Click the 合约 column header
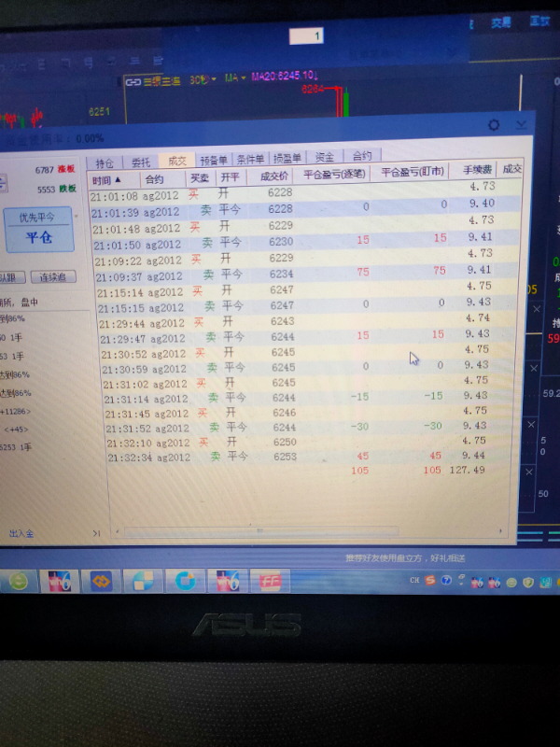Screen dimensions: 560x747 coord(162,179)
